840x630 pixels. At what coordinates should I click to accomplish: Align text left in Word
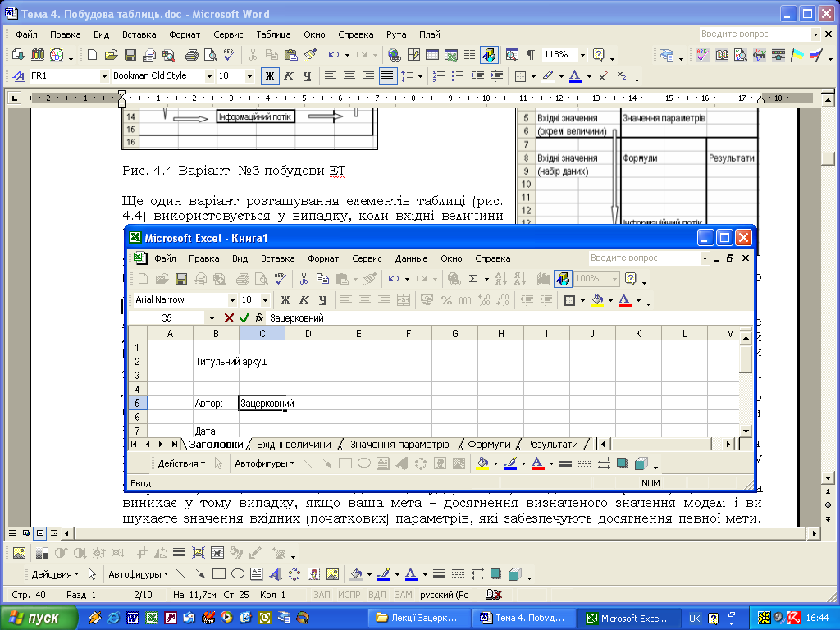point(331,76)
